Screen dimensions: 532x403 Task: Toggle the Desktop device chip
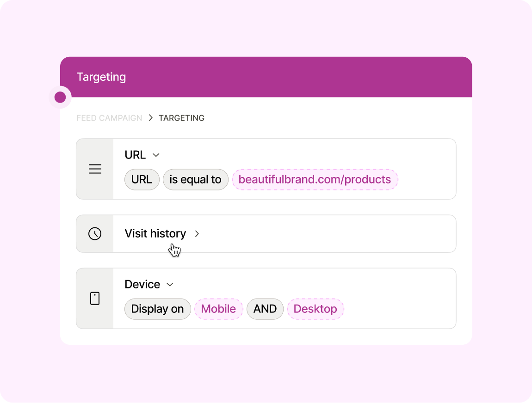pyautogui.click(x=315, y=309)
